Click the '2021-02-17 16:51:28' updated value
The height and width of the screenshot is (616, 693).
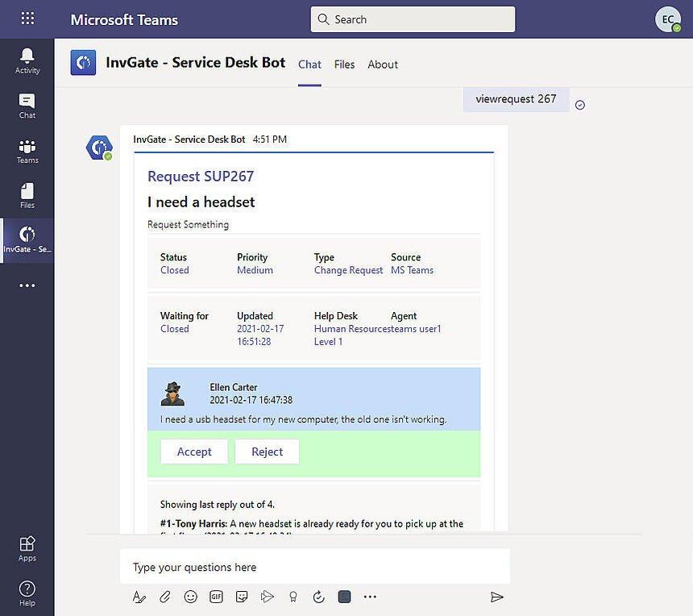coord(260,335)
